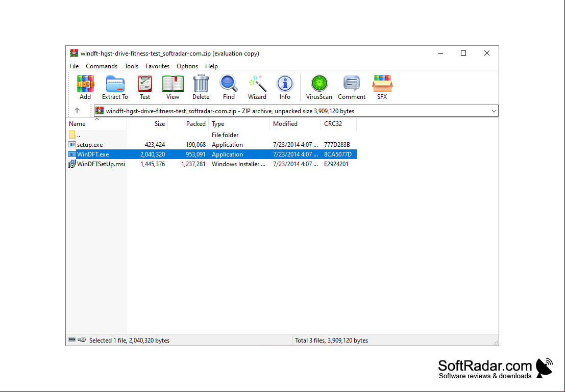Click the setup.exe file icon
Screen dimensions: 565x392
72,145
